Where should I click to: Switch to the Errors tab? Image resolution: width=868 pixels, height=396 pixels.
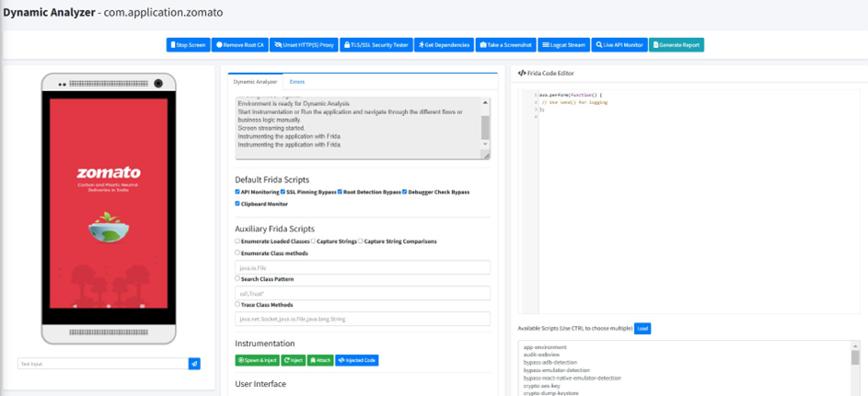tap(296, 81)
